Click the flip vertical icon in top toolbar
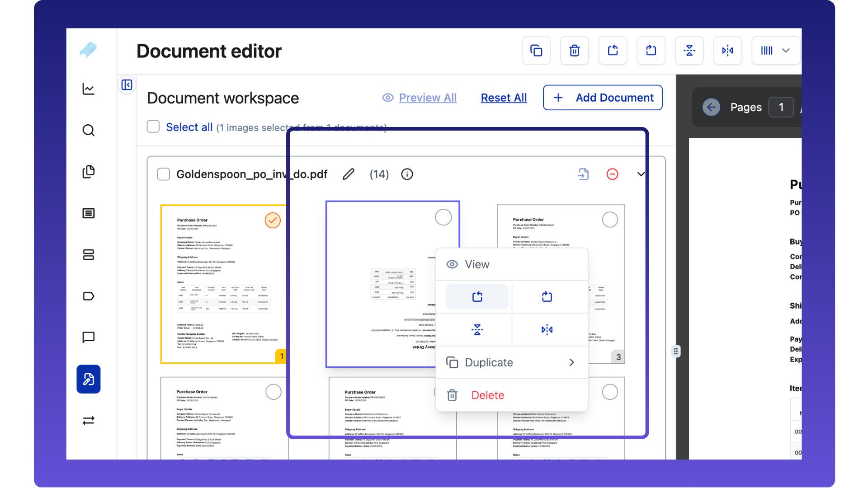 (689, 51)
